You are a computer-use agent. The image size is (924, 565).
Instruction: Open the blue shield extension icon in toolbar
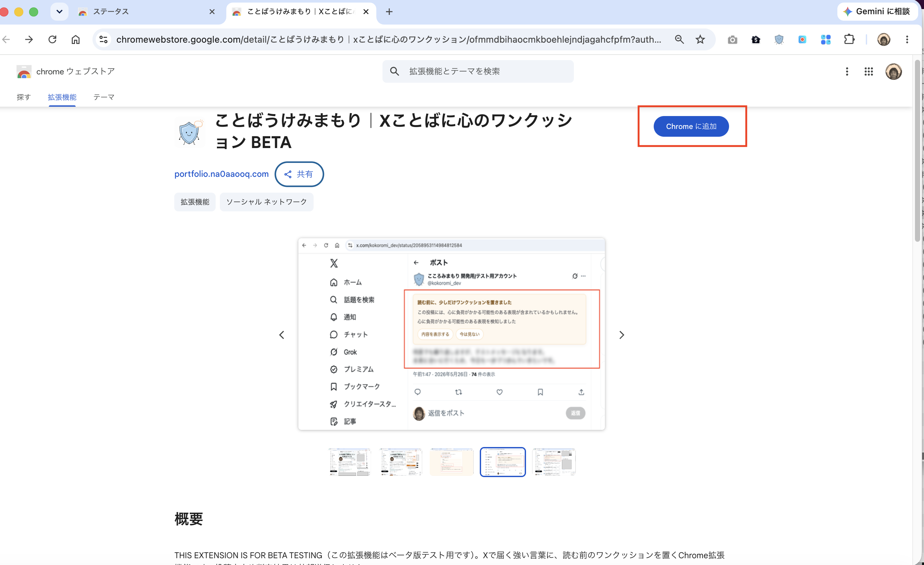(779, 39)
